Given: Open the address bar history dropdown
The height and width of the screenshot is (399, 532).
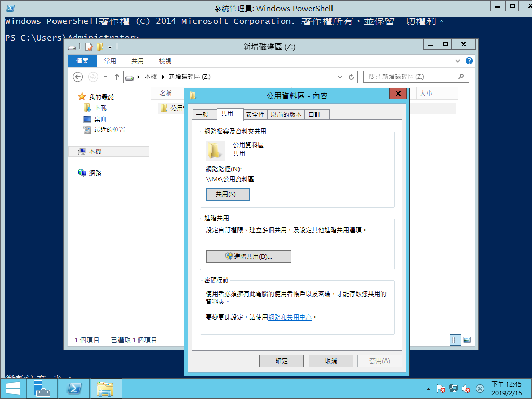Looking at the screenshot, I should point(340,77).
